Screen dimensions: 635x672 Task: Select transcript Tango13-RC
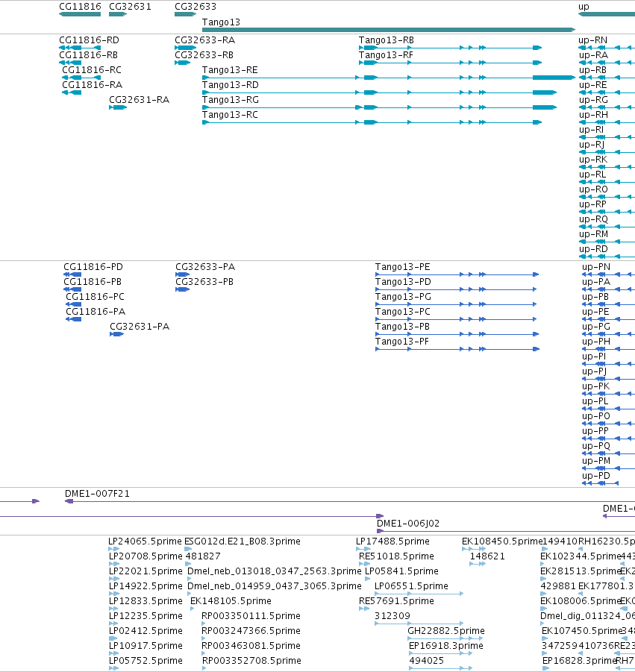coord(230,115)
